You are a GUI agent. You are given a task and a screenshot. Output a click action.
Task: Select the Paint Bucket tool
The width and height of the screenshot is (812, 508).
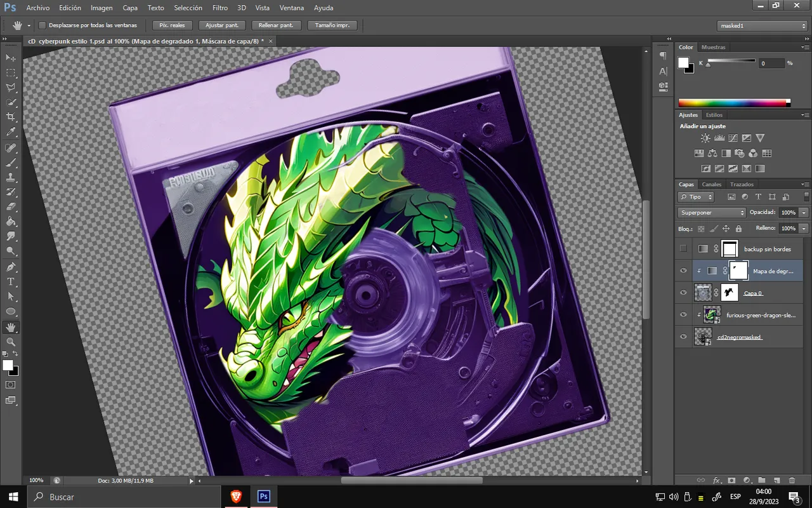click(11, 222)
